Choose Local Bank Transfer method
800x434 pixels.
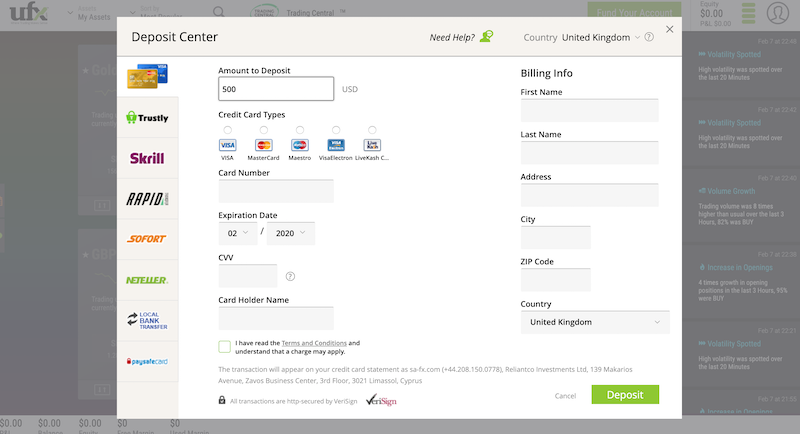click(147, 321)
